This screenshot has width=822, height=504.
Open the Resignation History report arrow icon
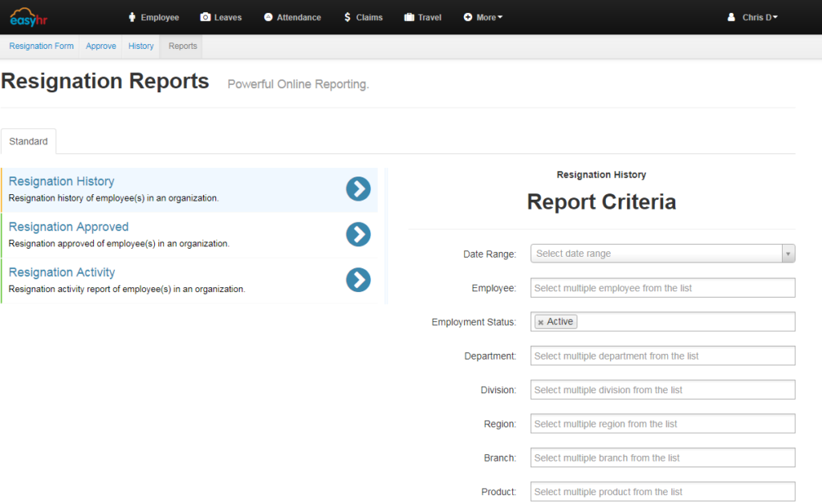pyautogui.click(x=358, y=189)
